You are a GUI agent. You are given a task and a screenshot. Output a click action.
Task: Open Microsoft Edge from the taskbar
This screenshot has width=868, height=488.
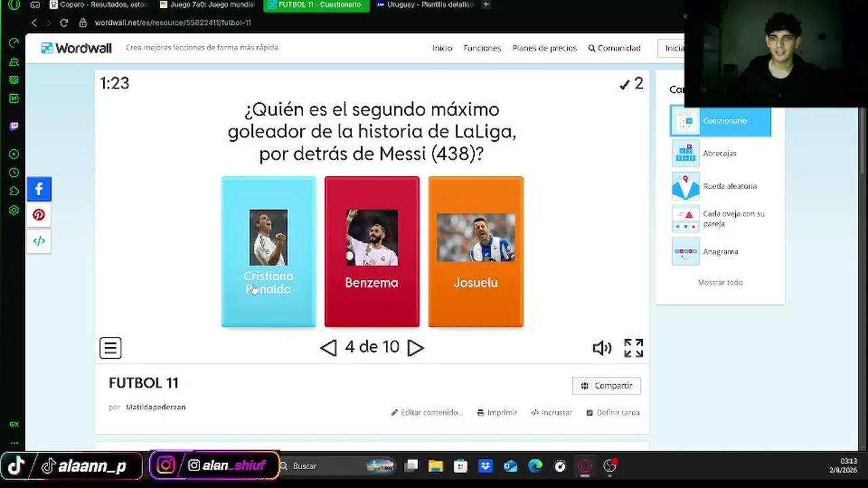coord(535,466)
